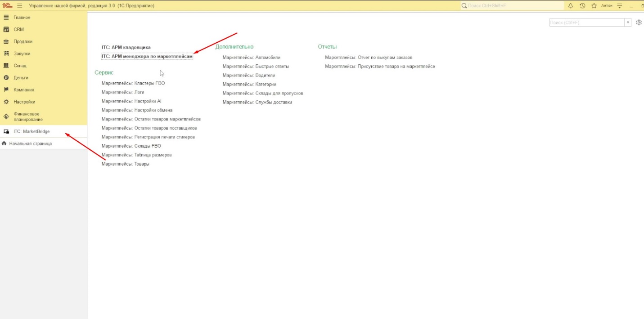Minimize the 1C window
644x319 pixels.
[x=631, y=6]
